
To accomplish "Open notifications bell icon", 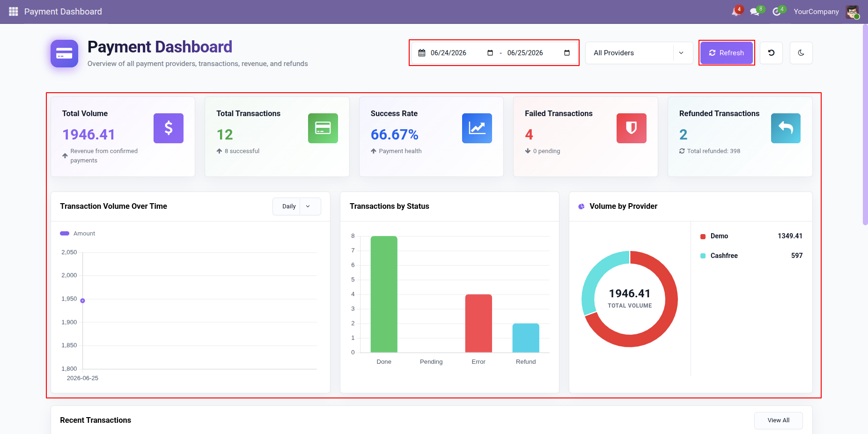I will coord(736,12).
